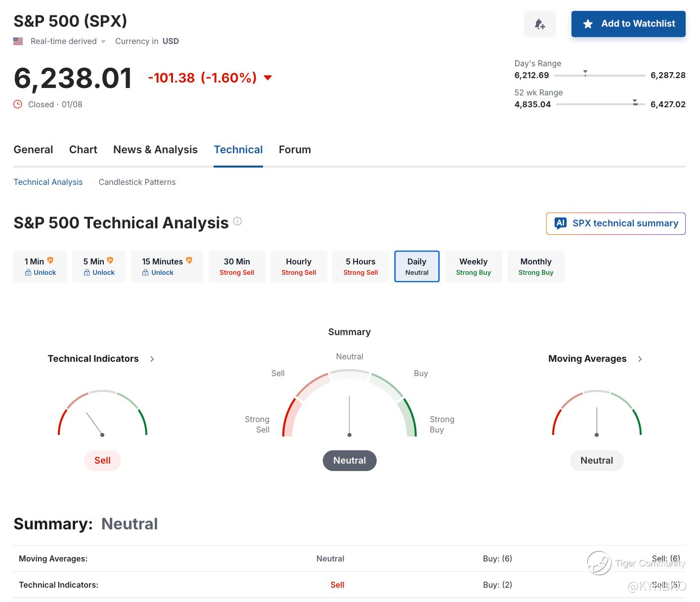Click the Tiger Community logo watermark
Image resolution: width=700 pixels, height=602 pixels.
click(599, 563)
